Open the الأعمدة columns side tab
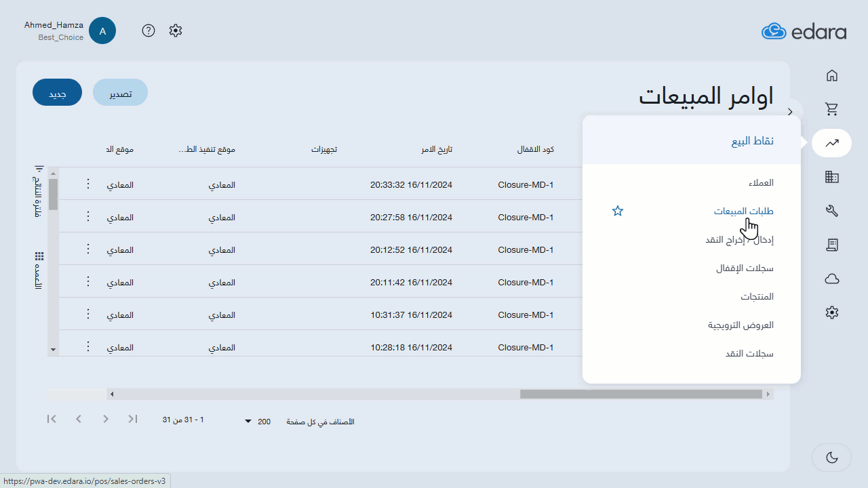Viewport: 868px width, 488px height. tap(39, 270)
